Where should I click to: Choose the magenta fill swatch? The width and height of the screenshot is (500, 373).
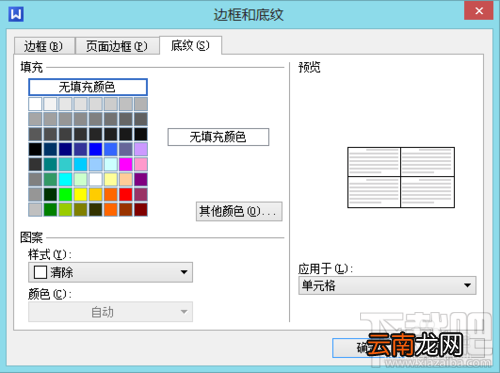pos(126,164)
